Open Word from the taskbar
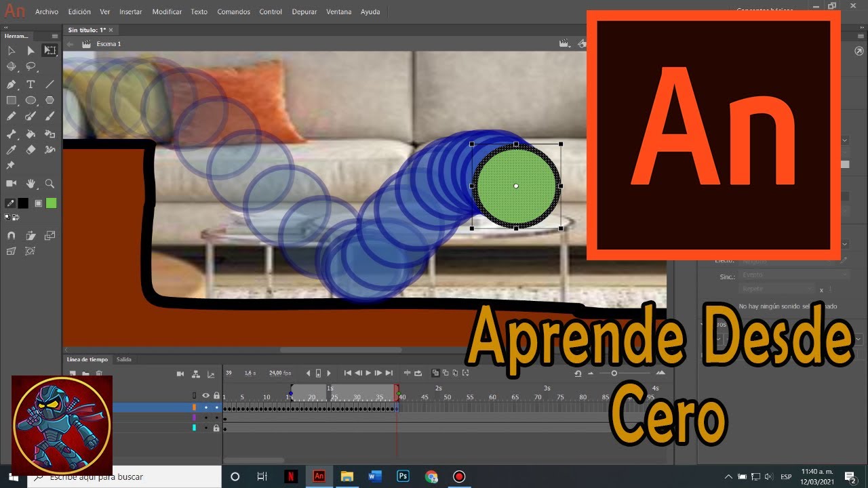This screenshot has height=488, width=868. coord(375,476)
